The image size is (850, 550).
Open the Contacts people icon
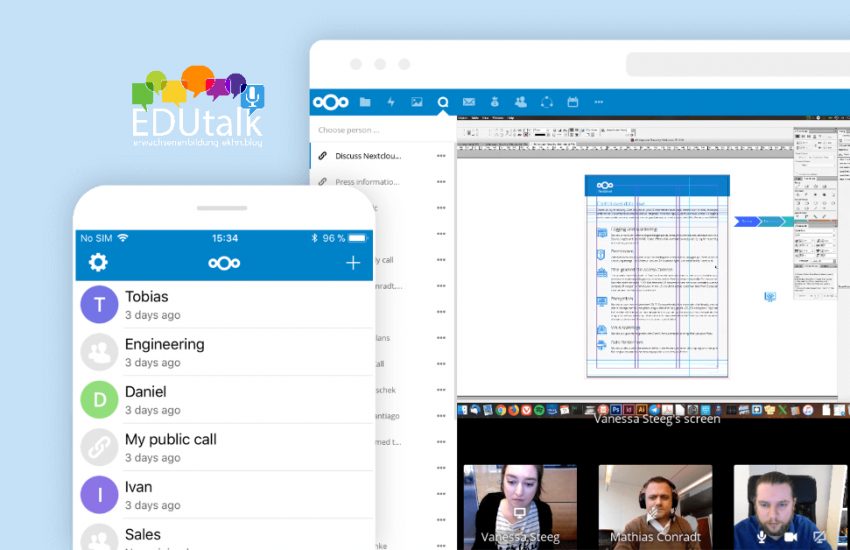[x=520, y=102]
